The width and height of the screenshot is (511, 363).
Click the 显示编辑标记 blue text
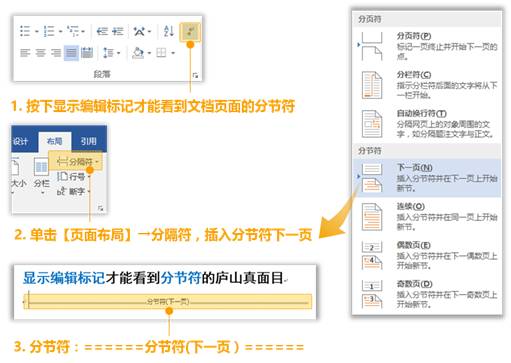pos(64,278)
